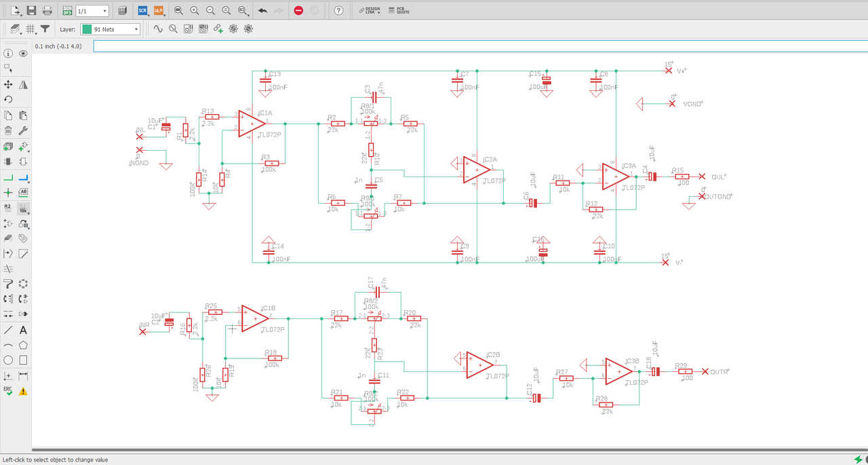868x465 pixels.
Task: Stop the command with the red icon
Action: tap(298, 11)
